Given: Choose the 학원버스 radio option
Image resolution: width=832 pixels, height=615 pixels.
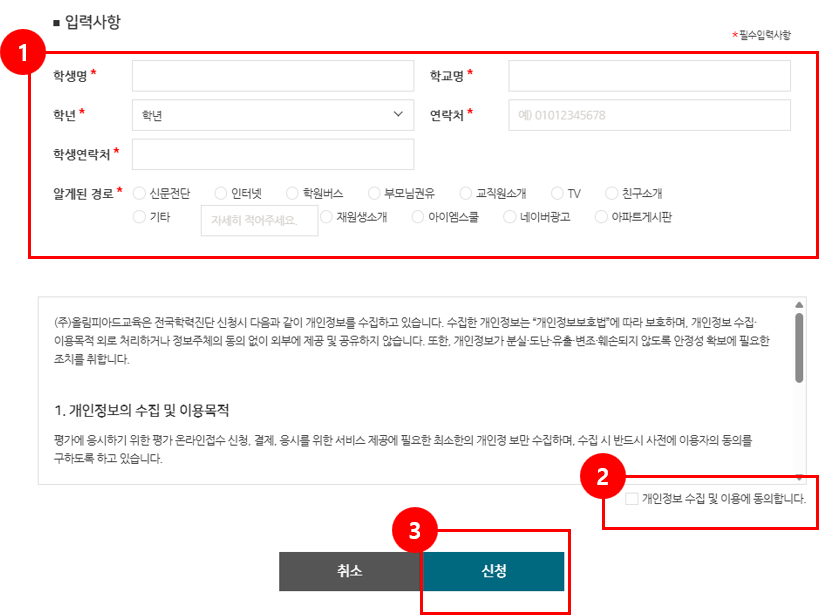Looking at the screenshot, I should click(x=293, y=193).
